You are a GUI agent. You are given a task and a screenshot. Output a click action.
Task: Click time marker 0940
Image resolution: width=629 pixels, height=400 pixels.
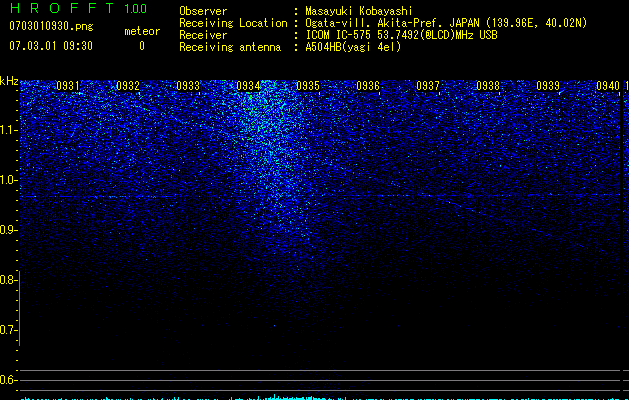click(x=608, y=86)
